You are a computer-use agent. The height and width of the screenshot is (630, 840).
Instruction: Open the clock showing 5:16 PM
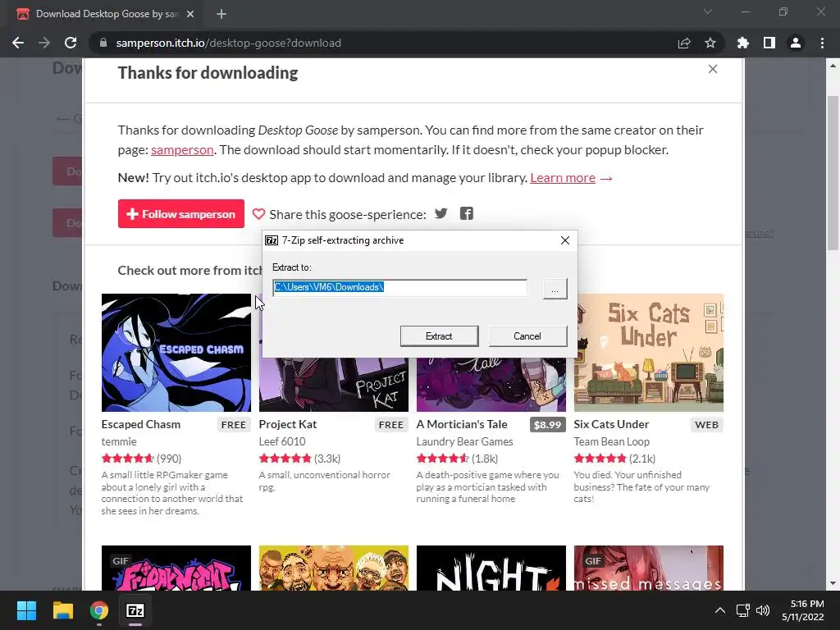tap(802, 610)
